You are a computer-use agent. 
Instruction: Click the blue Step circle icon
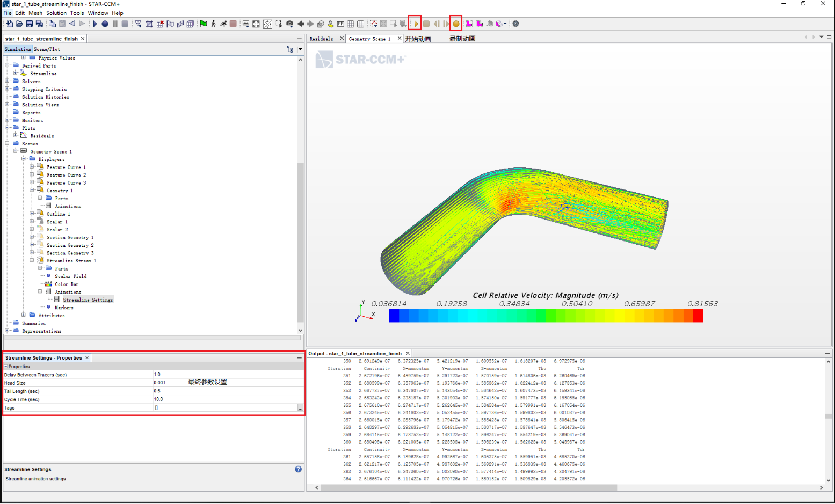coord(105,24)
